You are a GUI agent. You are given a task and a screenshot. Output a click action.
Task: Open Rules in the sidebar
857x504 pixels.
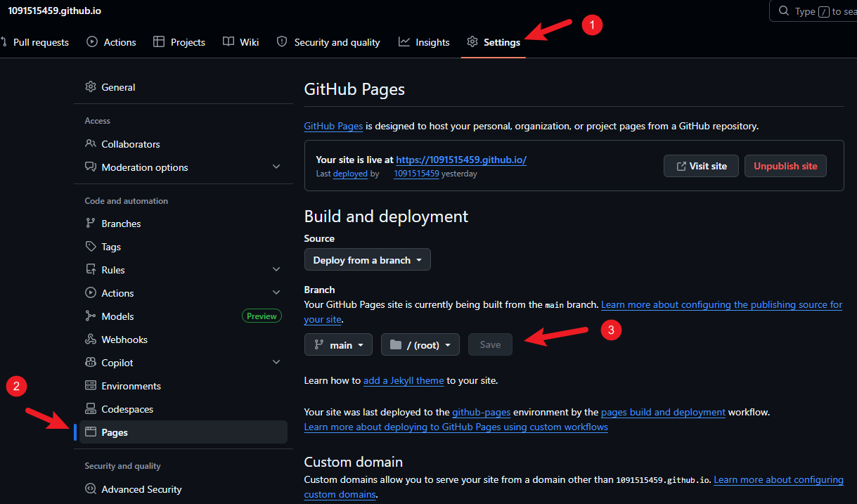pos(183,270)
